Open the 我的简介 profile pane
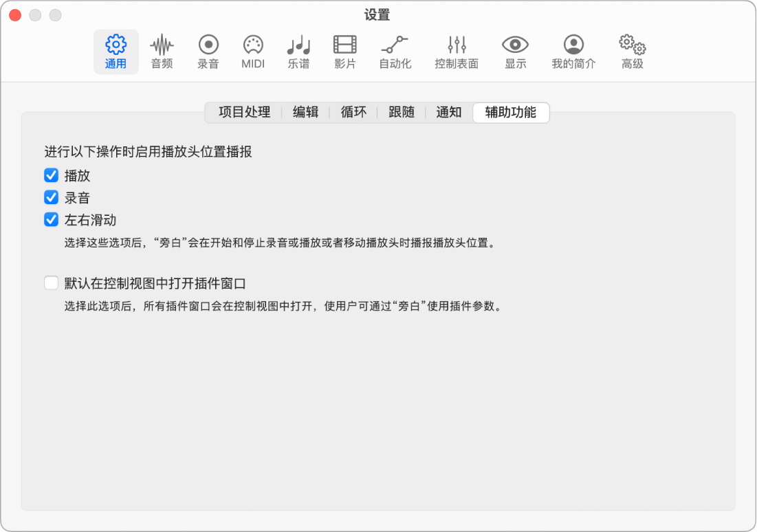The width and height of the screenshot is (757, 532). 573,52
